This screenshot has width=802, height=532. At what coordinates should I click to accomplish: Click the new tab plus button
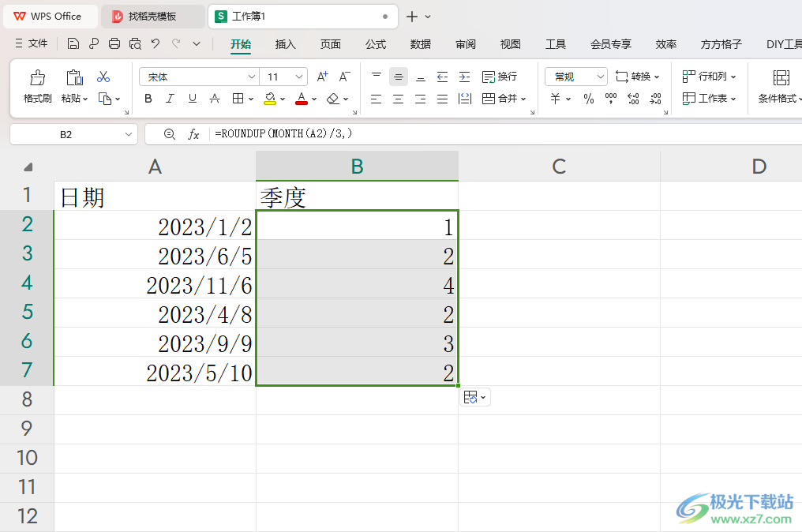[x=412, y=17]
